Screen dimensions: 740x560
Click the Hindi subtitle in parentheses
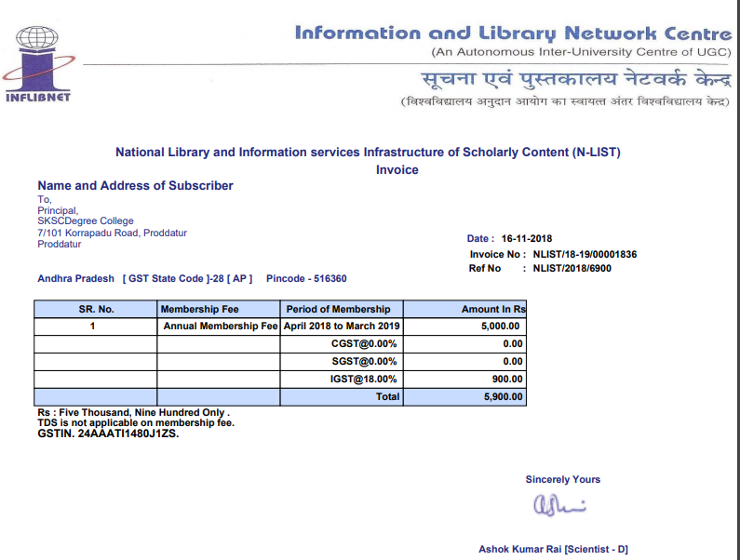click(x=565, y=101)
